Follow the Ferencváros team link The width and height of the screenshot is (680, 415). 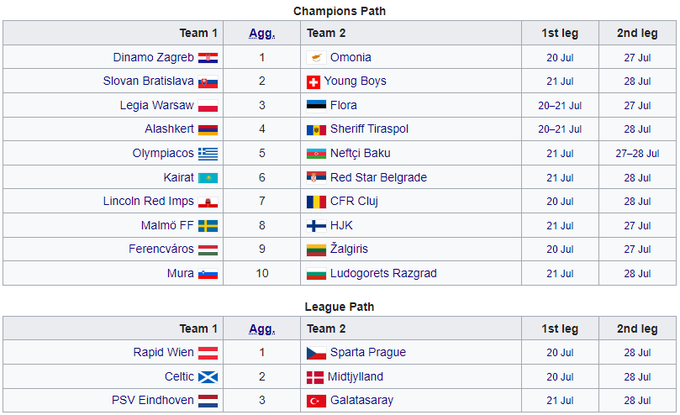pos(160,249)
